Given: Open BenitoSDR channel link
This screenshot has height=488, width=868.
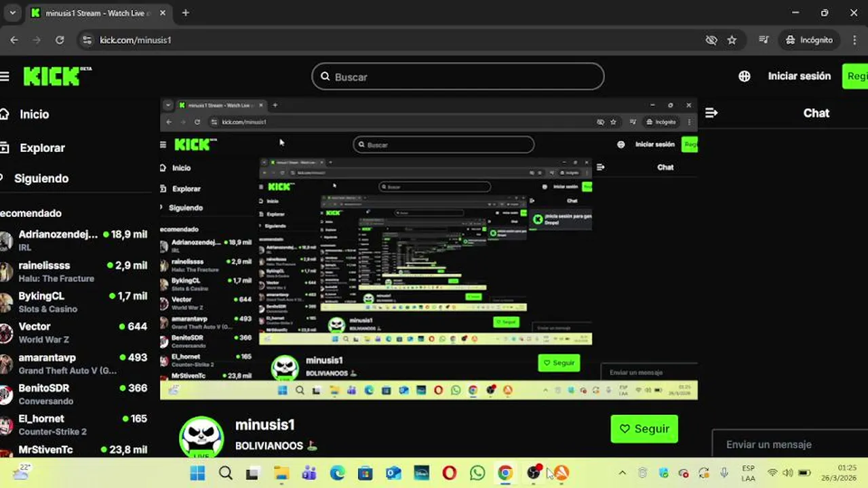Looking at the screenshot, I should click(x=44, y=388).
